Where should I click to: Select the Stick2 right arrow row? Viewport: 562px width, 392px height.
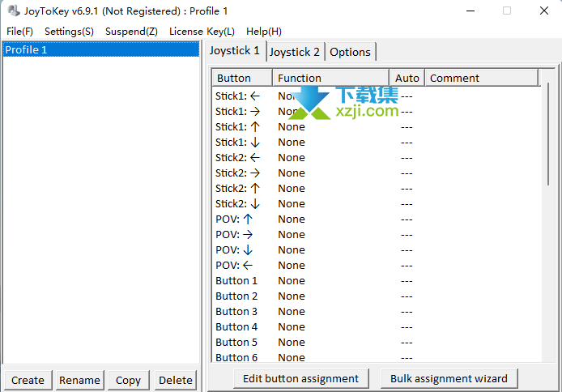coord(375,173)
